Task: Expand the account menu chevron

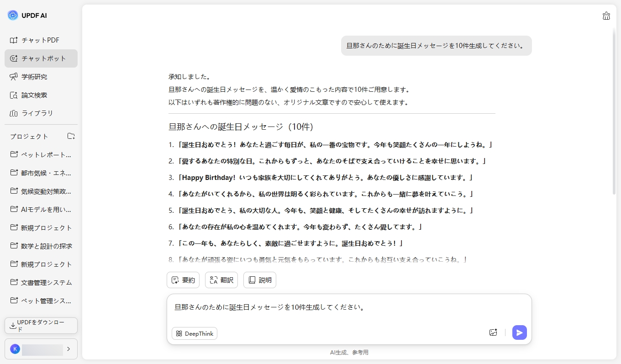Action: point(68,349)
